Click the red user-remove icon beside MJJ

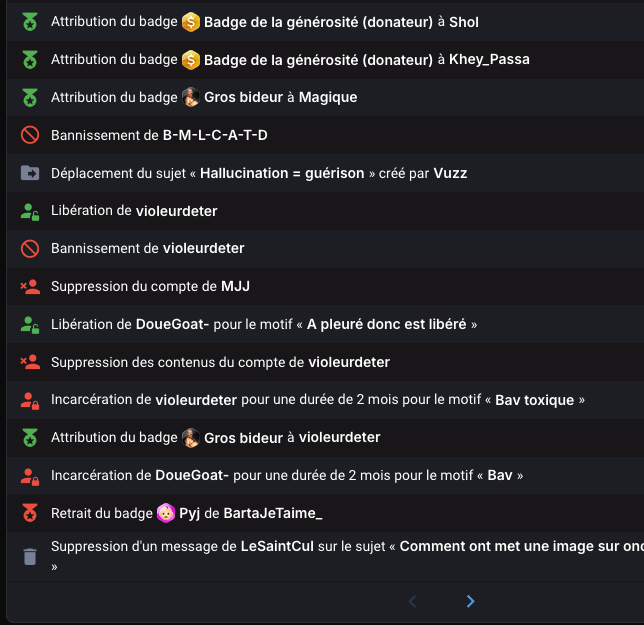pyautogui.click(x=30, y=287)
